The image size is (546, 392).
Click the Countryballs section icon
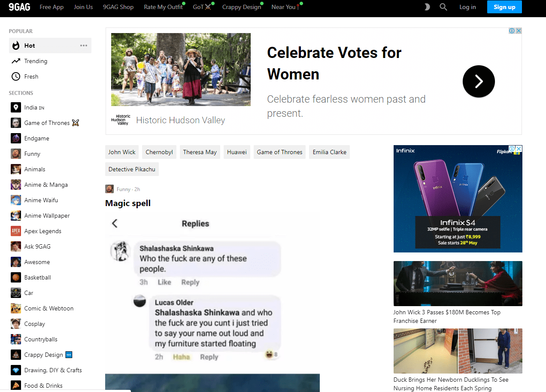tap(16, 339)
